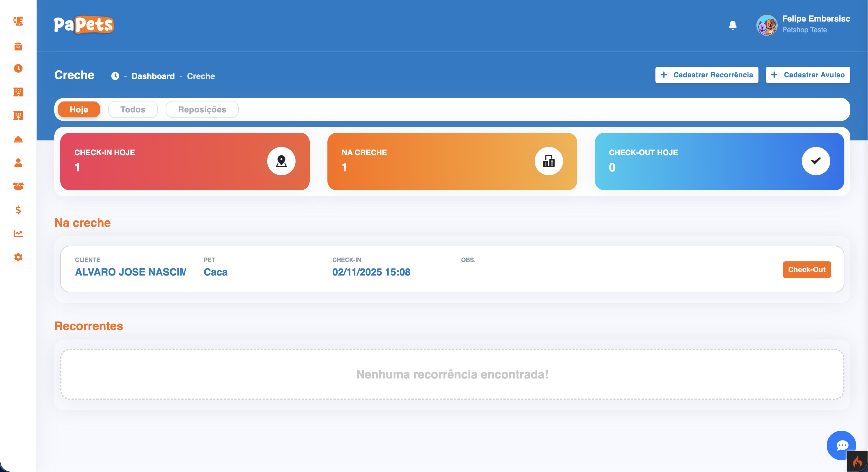Open the clock icon in sidebar

pyautogui.click(x=18, y=68)
